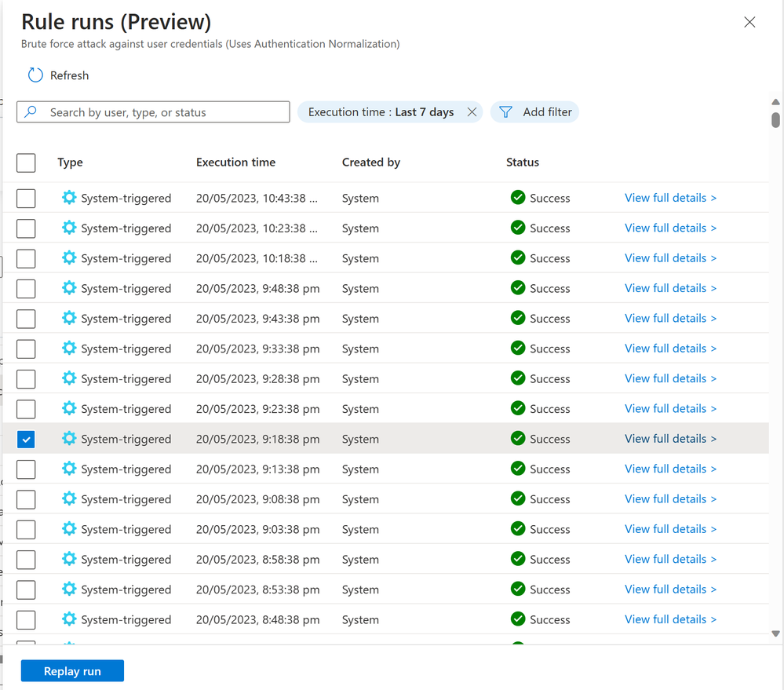Screen dimensions: 784x690
Task: Click the Refresh button label
Action: pos(70,75)
